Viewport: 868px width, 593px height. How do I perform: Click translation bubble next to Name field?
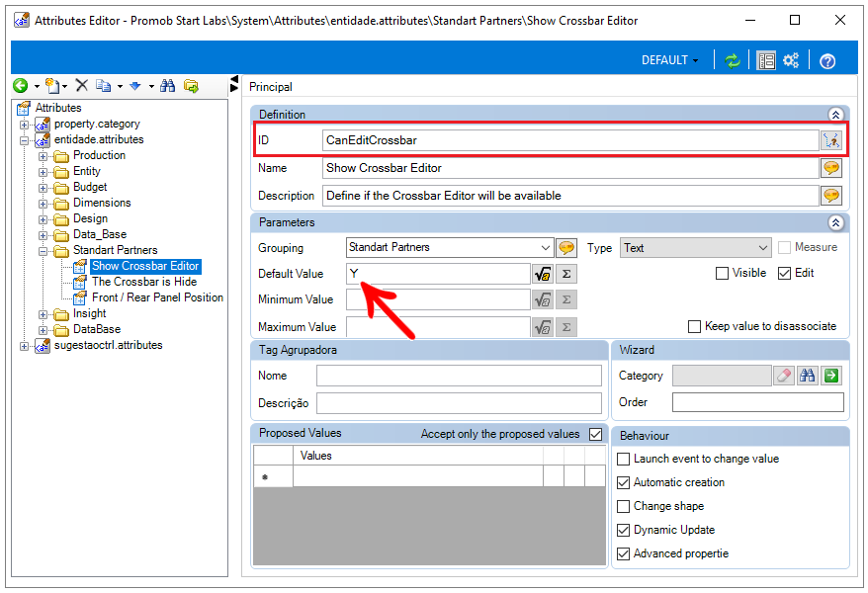pyautogui.click(x=831, y=168)
